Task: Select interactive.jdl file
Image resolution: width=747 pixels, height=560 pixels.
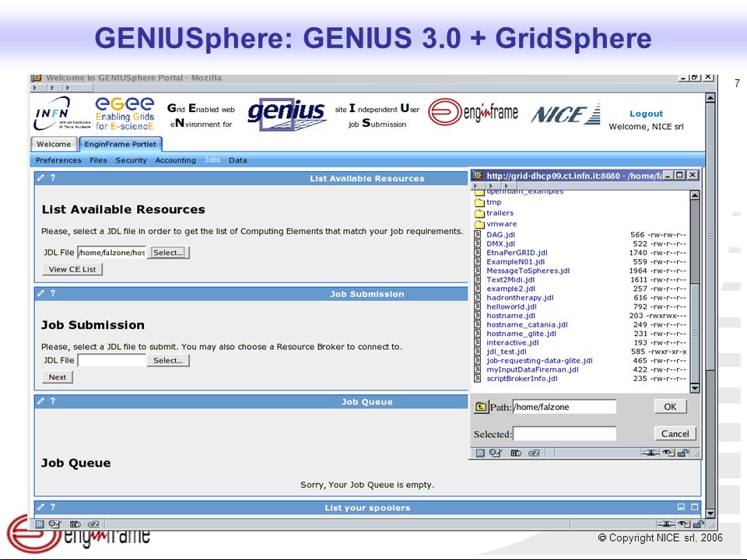Action: (513, 343)
